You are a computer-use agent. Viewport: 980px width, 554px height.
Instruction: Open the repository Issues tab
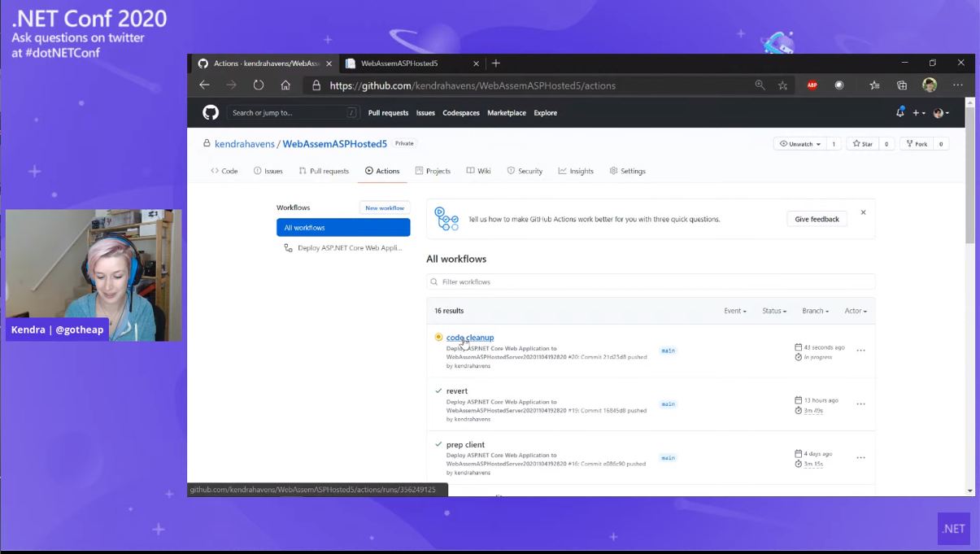pos(268,171)
